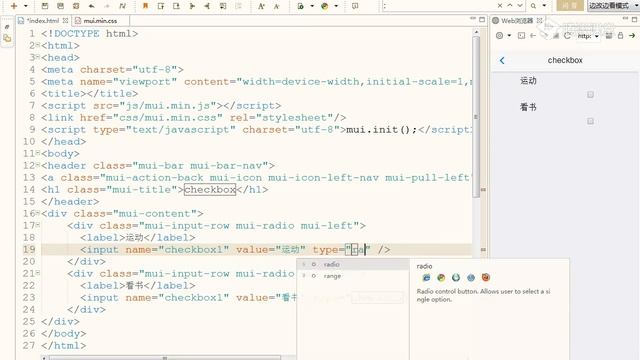Collapse the body tag on line 11
The width and height of the screenshot is (640, 360).
coord(38,153)
